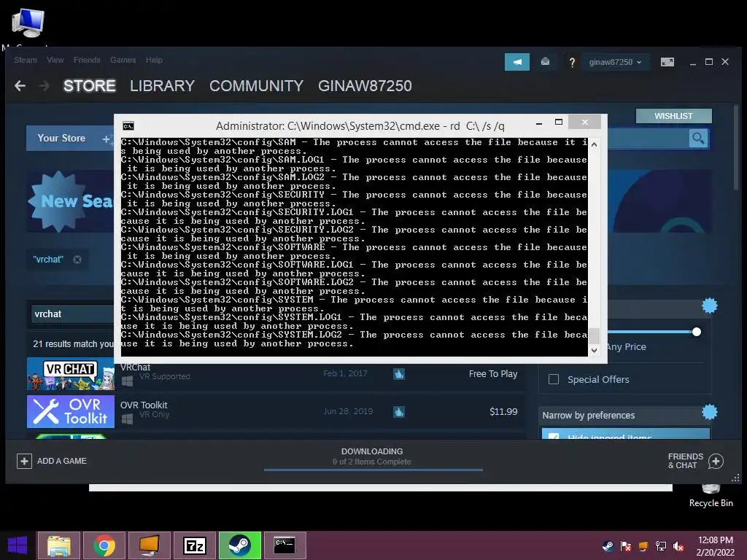Click the WISHLIST button
This screenshot has width=747, height=560.
673,116
